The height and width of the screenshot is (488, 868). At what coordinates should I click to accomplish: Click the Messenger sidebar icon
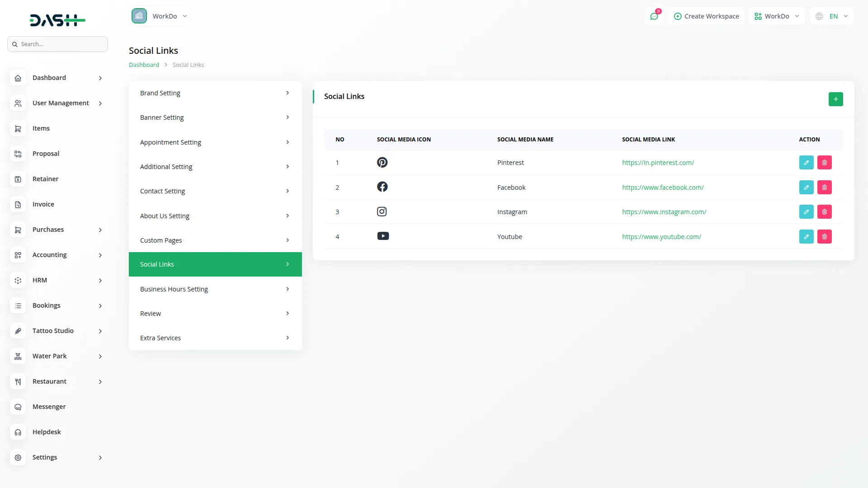tap(18, 407)
